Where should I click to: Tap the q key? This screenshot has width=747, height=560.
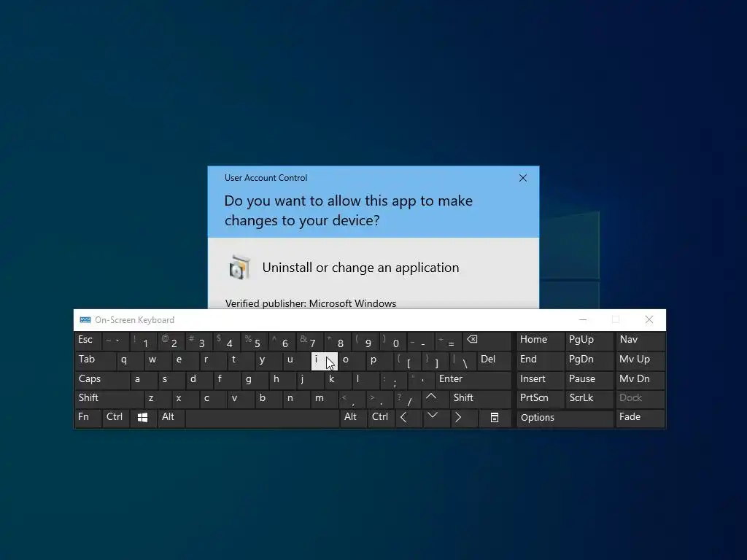tap(130, 360)
